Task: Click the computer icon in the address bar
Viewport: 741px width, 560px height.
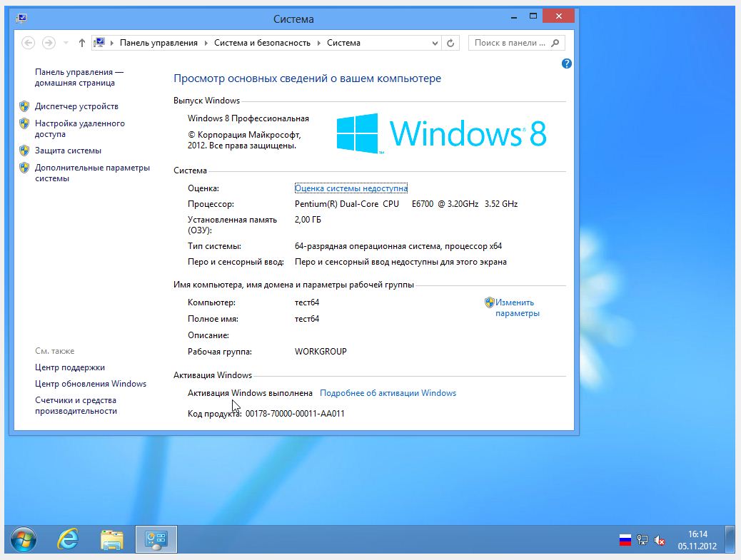Action: (x=99, y=43)
